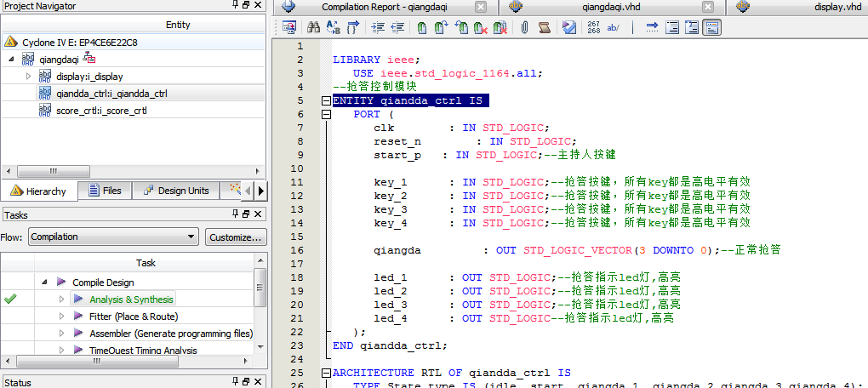This screenshot has height=388, width=868.
Task: Open the template scroll icon
Action: pyautogui.click(x=544, y=27)
